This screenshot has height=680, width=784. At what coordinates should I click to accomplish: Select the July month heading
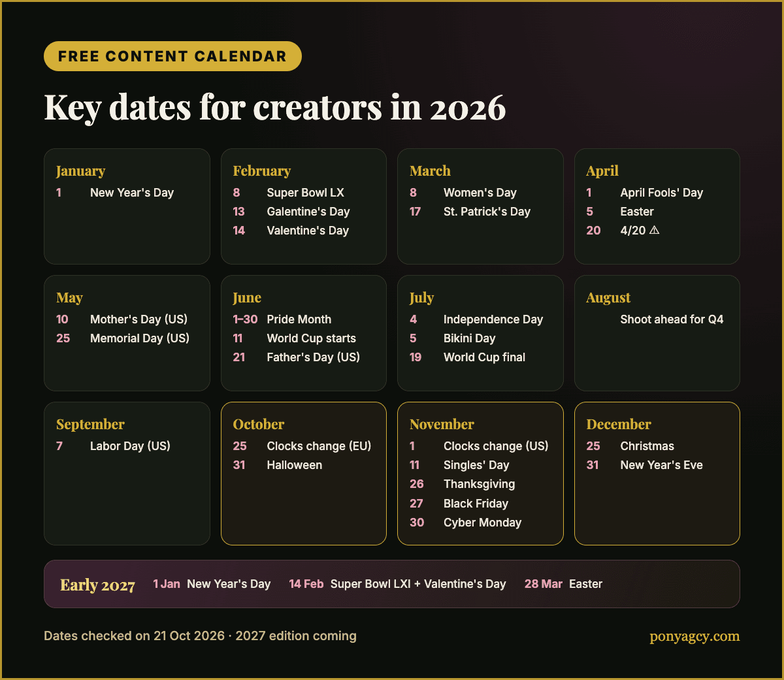point(421,298)
